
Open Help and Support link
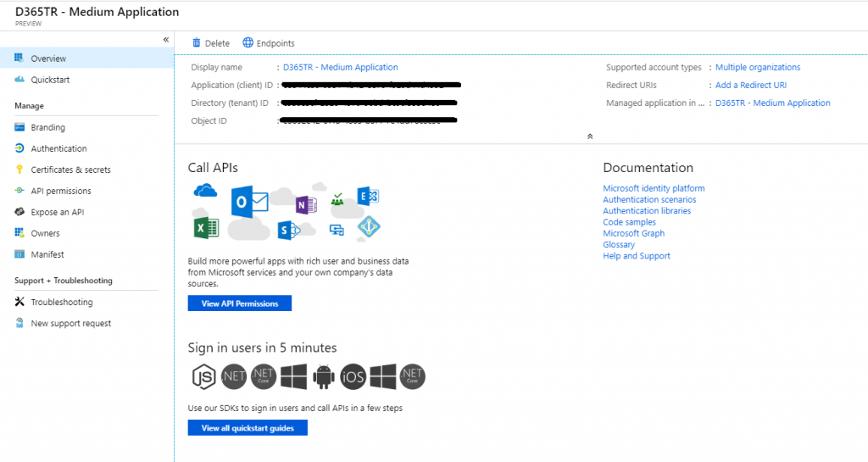[637, 256]
